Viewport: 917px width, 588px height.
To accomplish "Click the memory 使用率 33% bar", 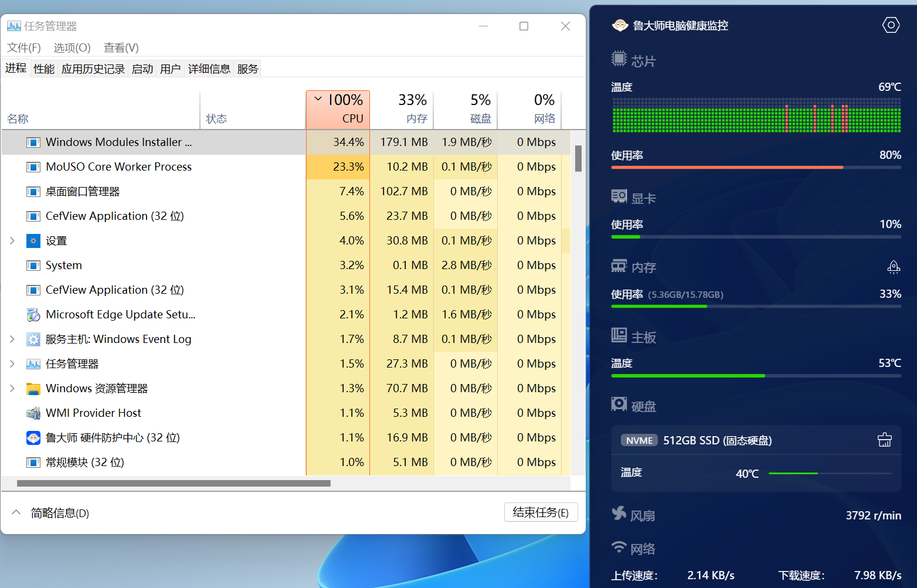I will coord(756,306).
